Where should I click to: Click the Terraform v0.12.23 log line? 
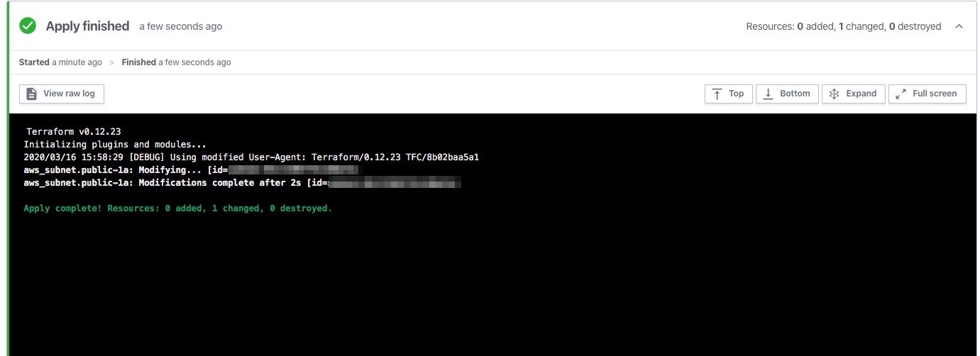[73, 131]
